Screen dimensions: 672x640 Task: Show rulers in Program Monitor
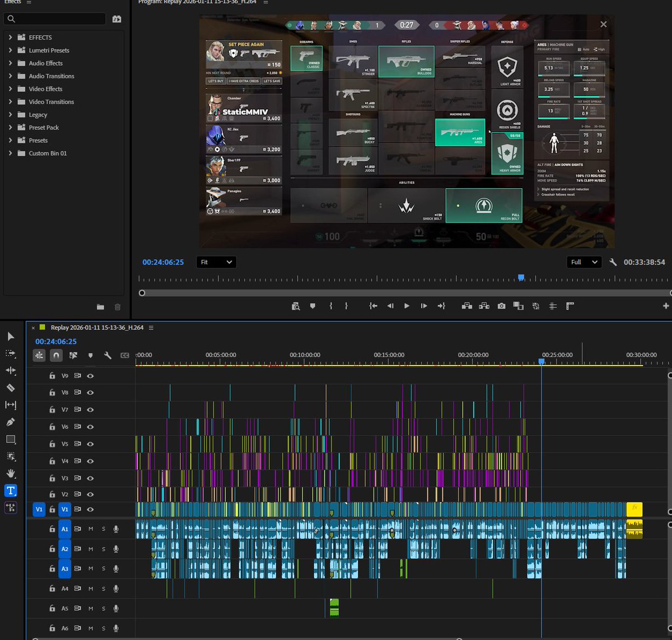click(570, 306)
